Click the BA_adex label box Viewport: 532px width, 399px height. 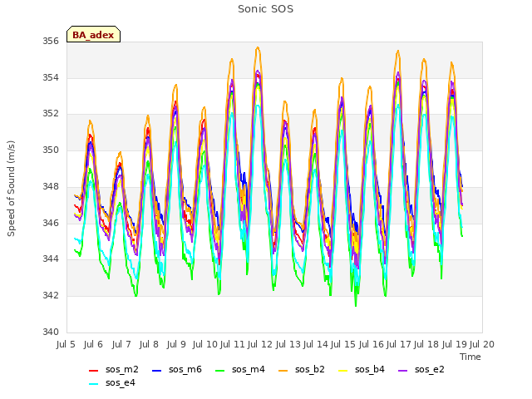pos(93,34)
